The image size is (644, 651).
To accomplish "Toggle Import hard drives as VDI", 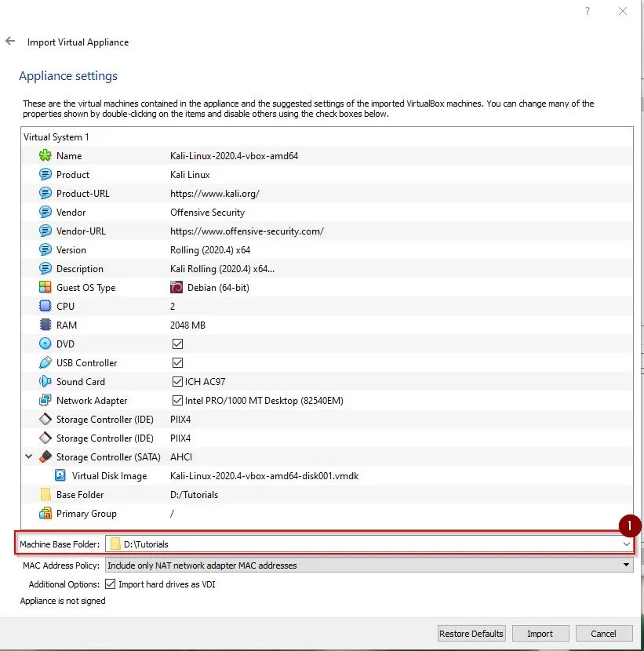I will click(x=110, y=584).
